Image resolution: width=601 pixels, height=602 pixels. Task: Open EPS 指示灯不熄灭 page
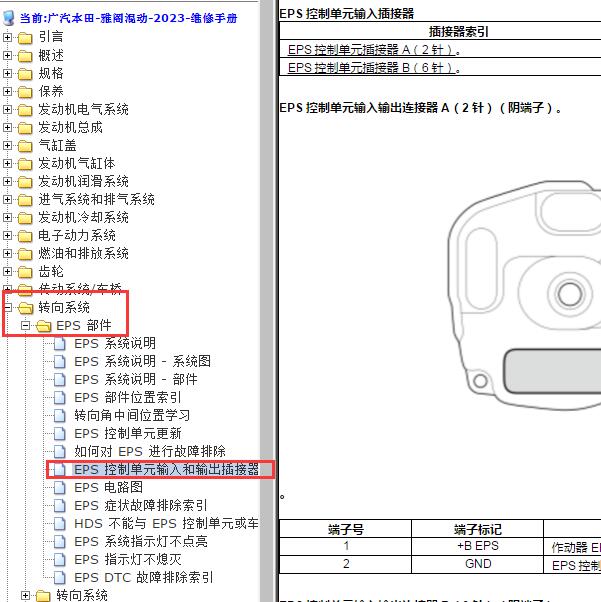pyautogui.click(x=127, y=560)
